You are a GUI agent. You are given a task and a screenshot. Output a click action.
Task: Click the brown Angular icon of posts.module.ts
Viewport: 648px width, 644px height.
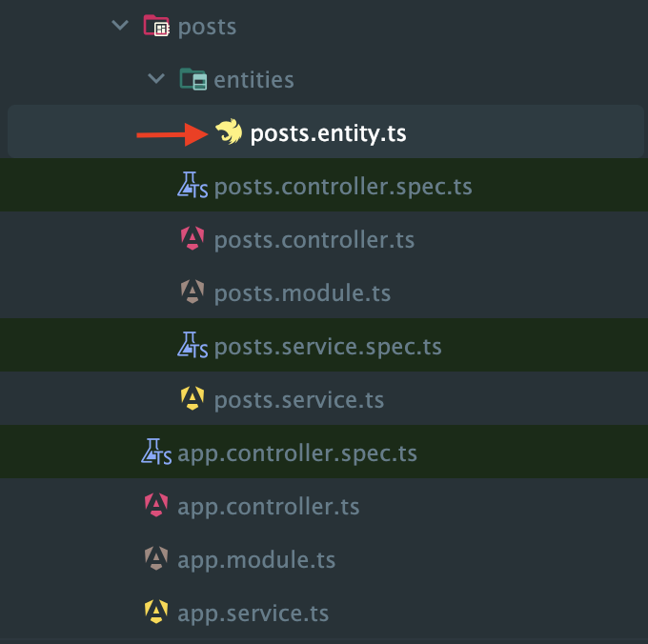coord(192,292)
